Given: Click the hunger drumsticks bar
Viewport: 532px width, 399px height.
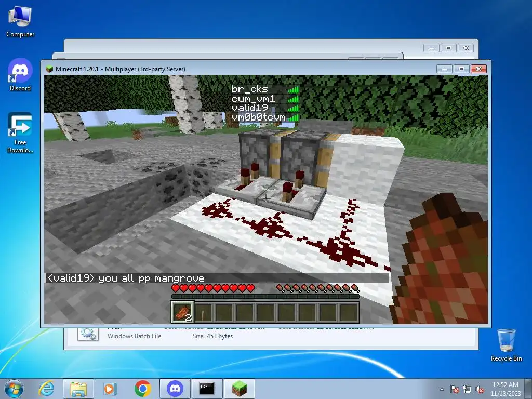Looking at the screenshot, I should tap(317, 288).
